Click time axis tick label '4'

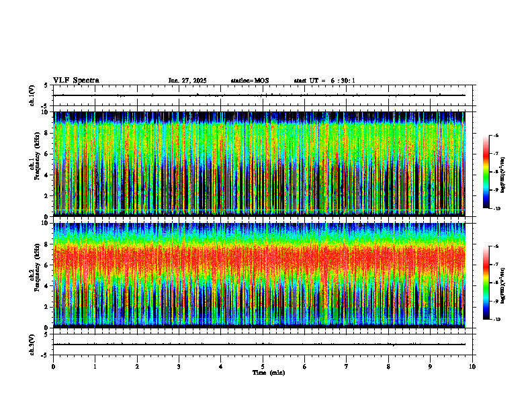[x=221, y=367]
